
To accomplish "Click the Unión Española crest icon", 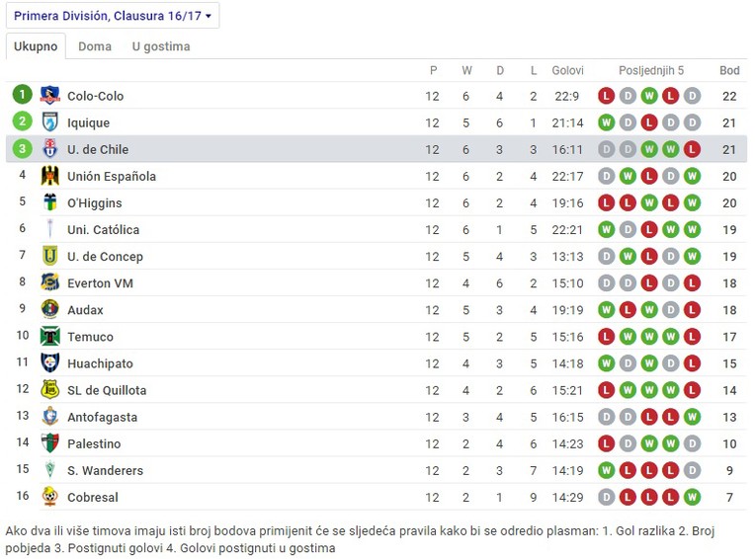I will point(50,176).
